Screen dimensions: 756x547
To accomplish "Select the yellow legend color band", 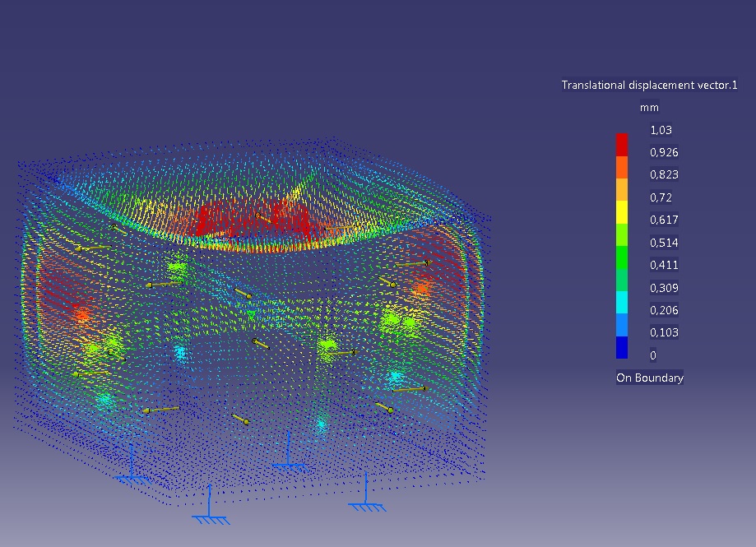I will pyautogui.click(x=622, y=212).
